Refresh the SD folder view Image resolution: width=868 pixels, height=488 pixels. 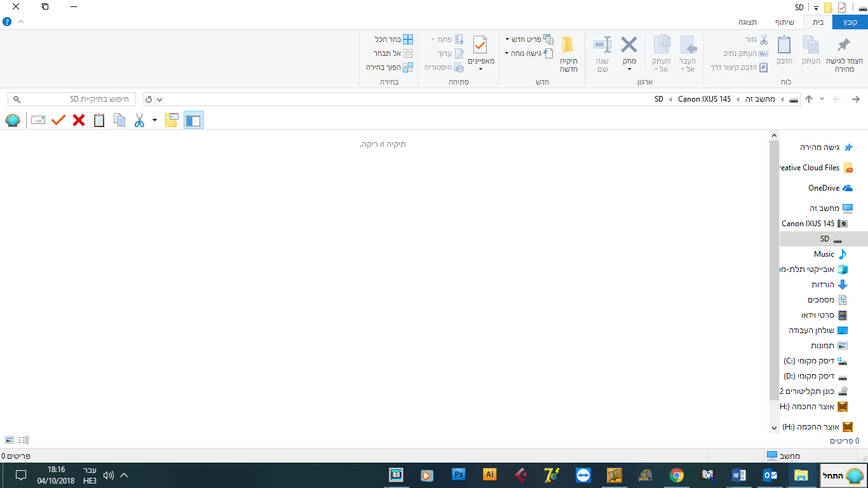tap(149, 99)
